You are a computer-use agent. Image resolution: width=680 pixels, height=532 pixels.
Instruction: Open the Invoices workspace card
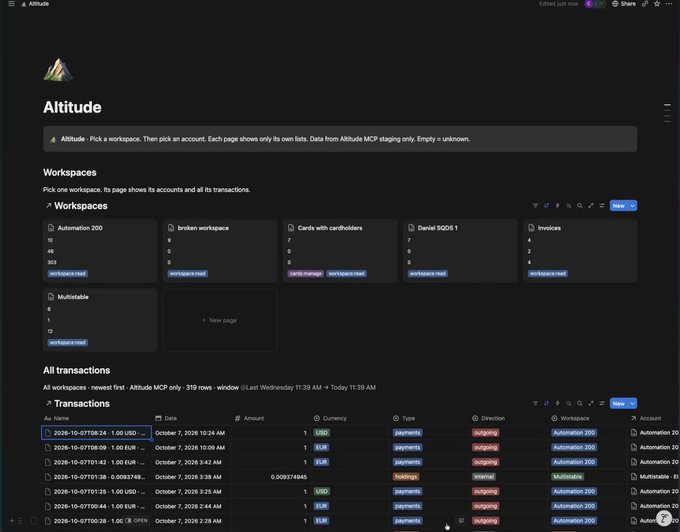tap(580, 251)
